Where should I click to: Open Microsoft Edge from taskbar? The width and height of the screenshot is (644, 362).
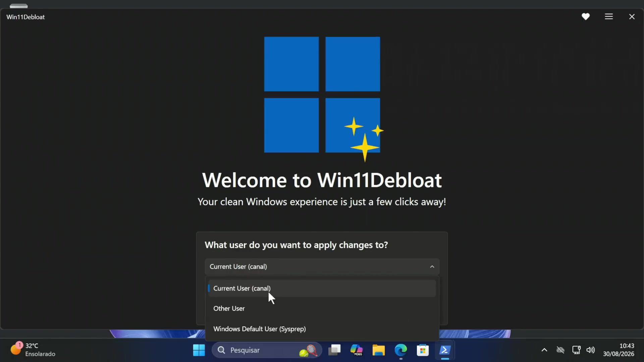click(400, 350)
